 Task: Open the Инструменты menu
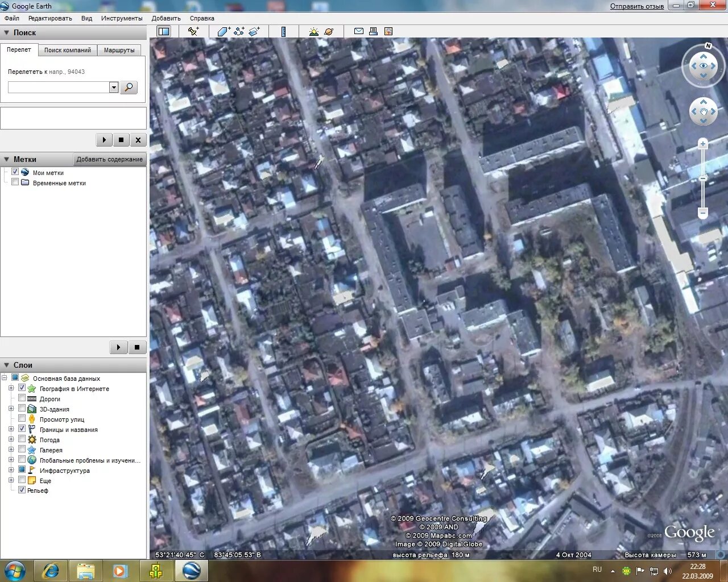[x=122, y=18]
